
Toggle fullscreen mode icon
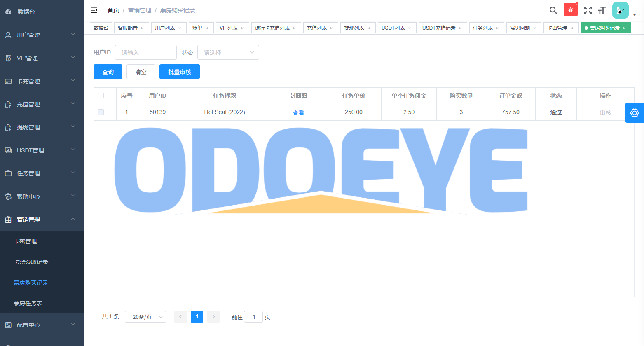pos(588,10)
